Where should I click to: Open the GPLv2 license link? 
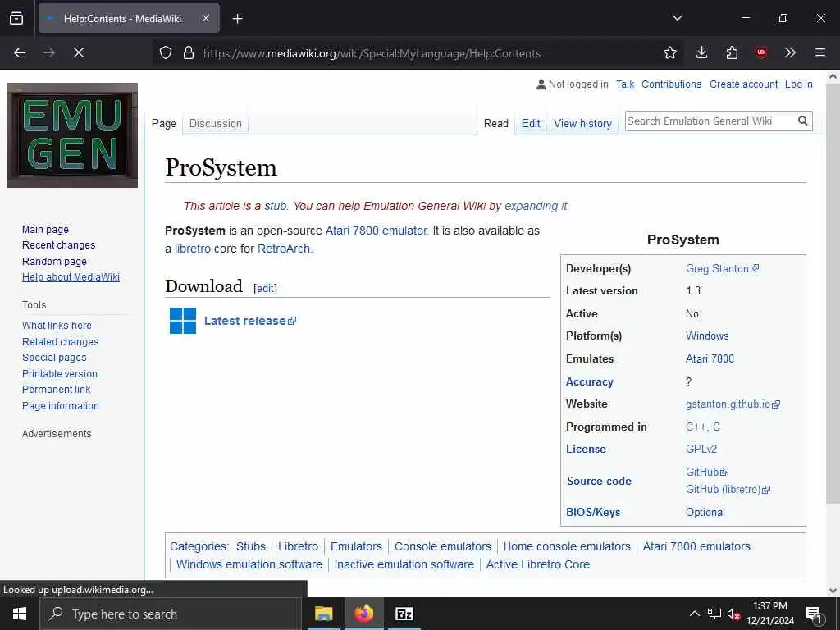click(701, 450)
